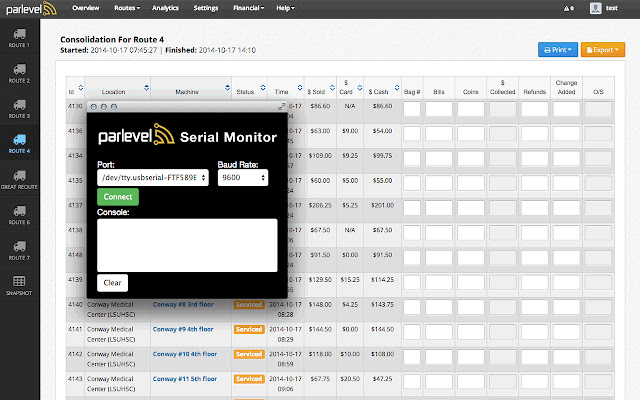640x400 pixels.
Task: Open Route 6 truck icon in sidebar
Action: (19, 211)
